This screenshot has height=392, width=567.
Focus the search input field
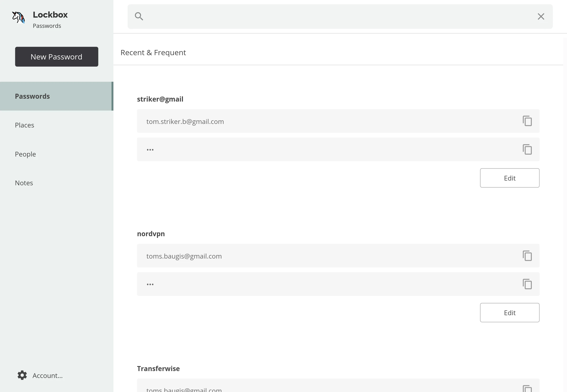click(339, 16)
